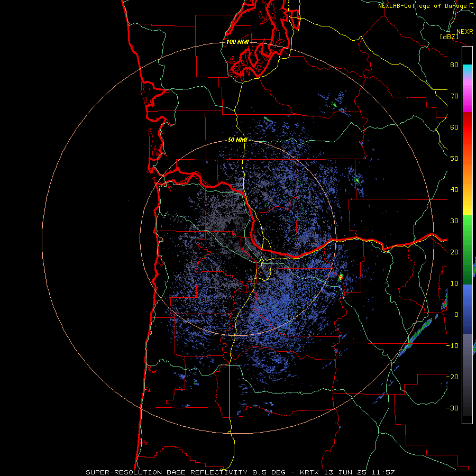This screenshot has height=476, width=476.
Task: Click the "100 NMI" range ring label
Action: (x=237, y=42)
